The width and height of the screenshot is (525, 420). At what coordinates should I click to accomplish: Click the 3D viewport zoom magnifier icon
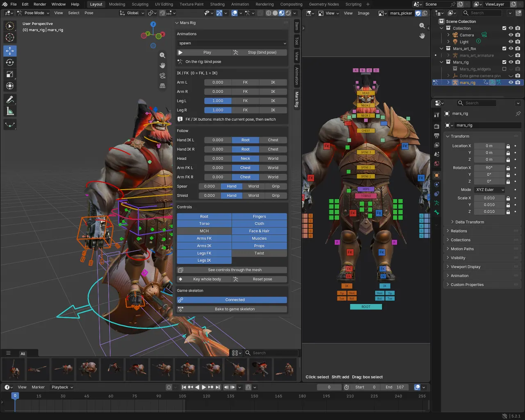click(162, 55)
